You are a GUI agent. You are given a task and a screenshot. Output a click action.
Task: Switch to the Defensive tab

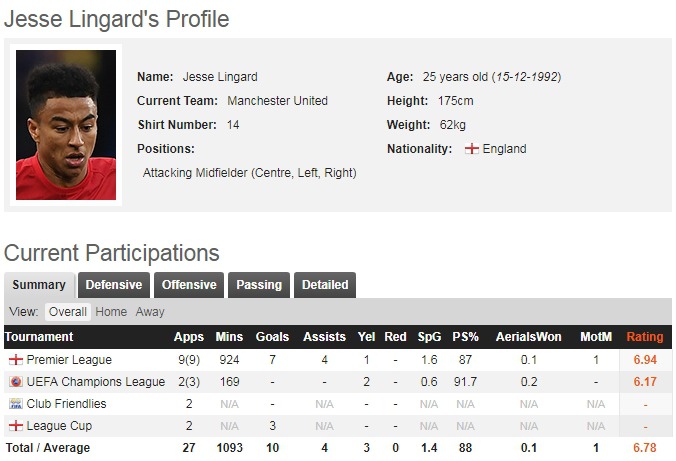point(113,285)
